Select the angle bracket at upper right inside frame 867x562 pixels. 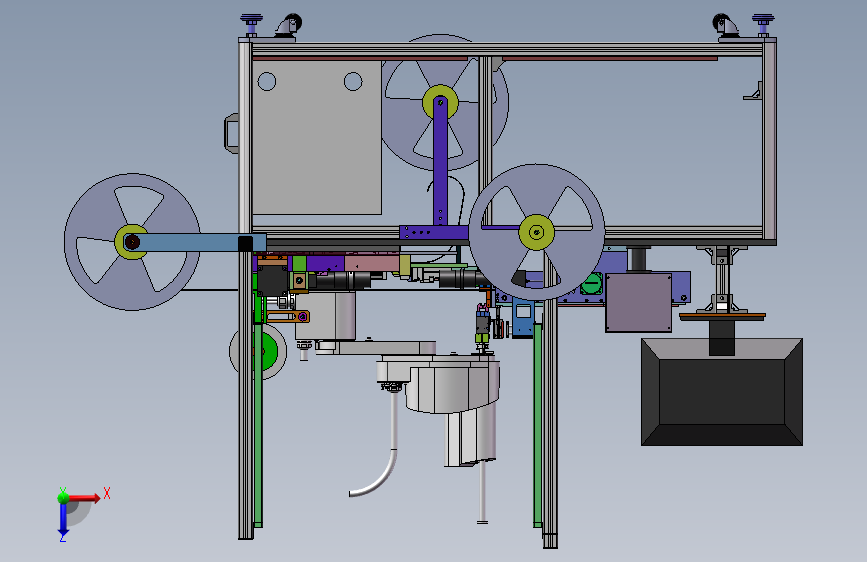point(753,91)
